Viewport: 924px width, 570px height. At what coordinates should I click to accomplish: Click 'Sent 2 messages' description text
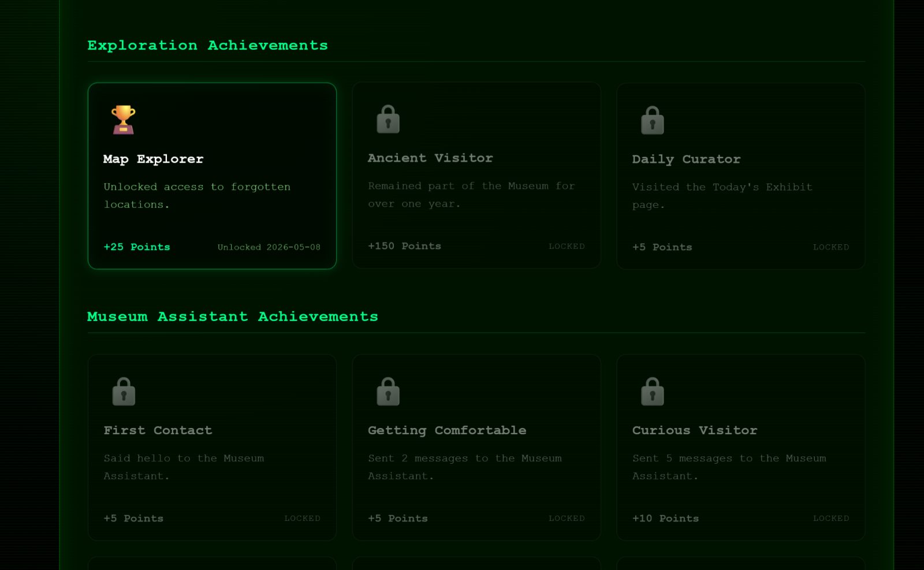pos(465,467)
